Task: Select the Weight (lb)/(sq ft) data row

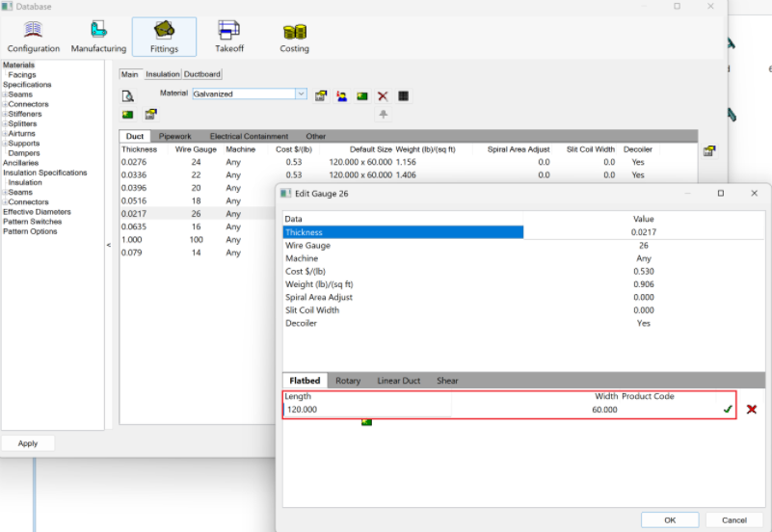Action: [x=524, y=284]
